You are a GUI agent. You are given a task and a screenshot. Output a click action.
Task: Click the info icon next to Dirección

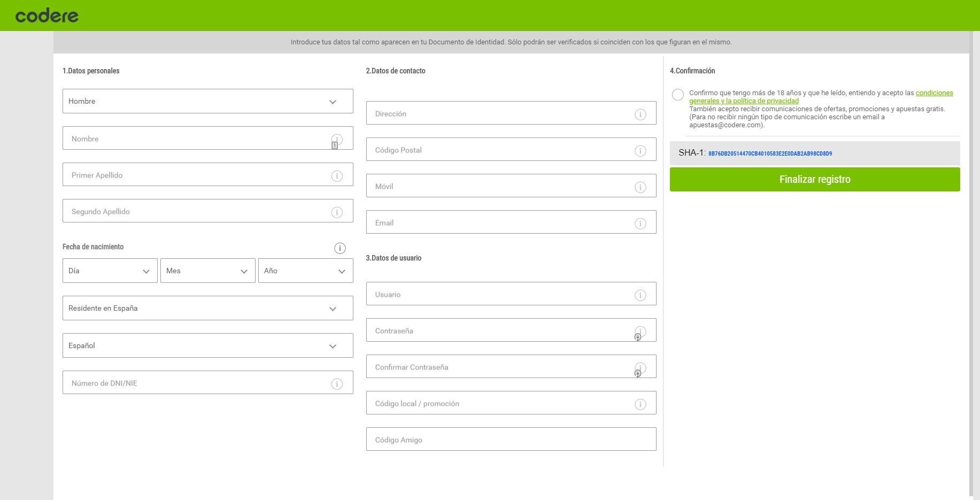coord(640,114)
